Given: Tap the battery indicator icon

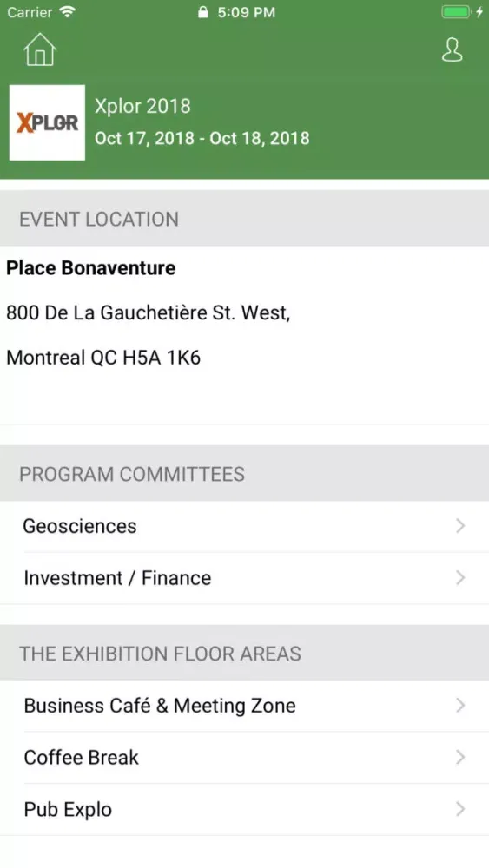Looking at the screenshot, I should click(456, 12).
